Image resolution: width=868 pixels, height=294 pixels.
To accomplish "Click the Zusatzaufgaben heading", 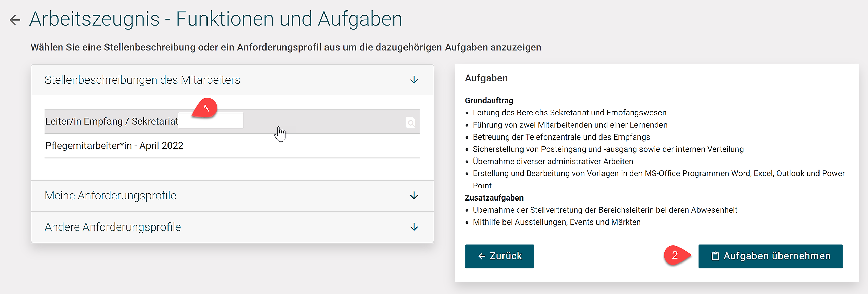I will 494,198.
